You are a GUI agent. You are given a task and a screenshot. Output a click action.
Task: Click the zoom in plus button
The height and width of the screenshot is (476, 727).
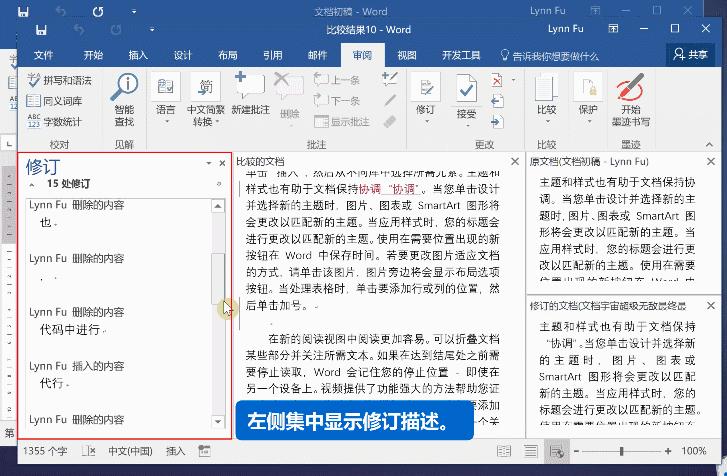(668, 451)
